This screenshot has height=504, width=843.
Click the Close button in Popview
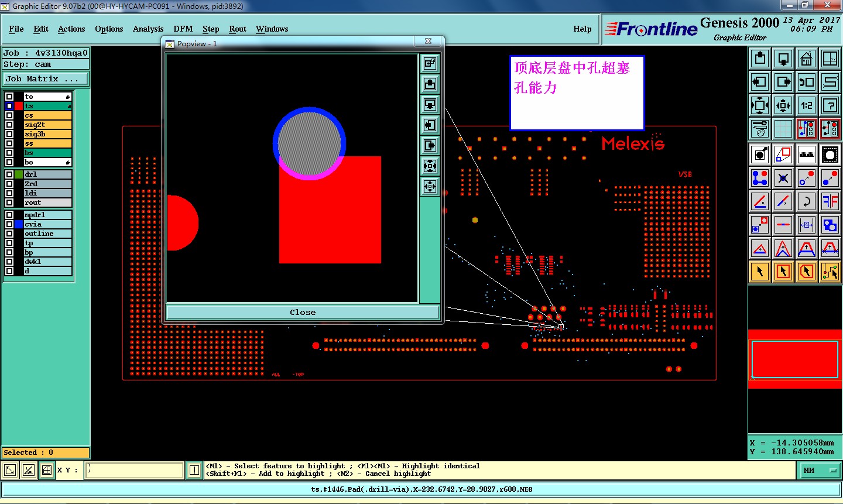click(x=303, y=312)
